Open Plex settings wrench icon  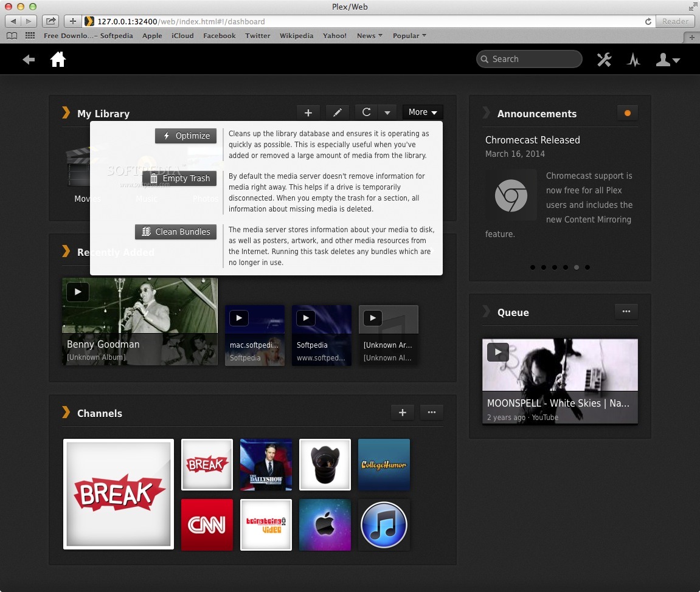pyautogui.click(x=604, y=60)
